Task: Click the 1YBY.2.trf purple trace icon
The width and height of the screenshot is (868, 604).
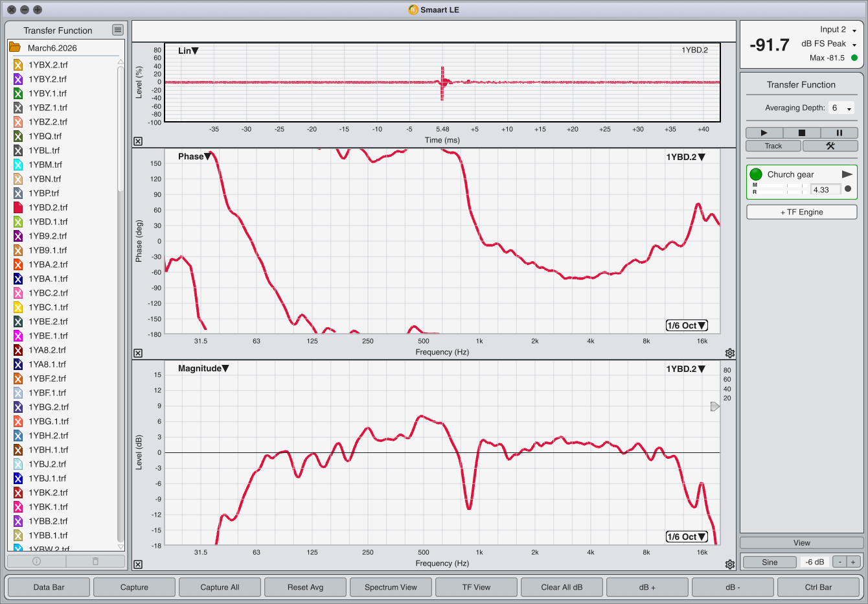Action: (x=18, y=79)
